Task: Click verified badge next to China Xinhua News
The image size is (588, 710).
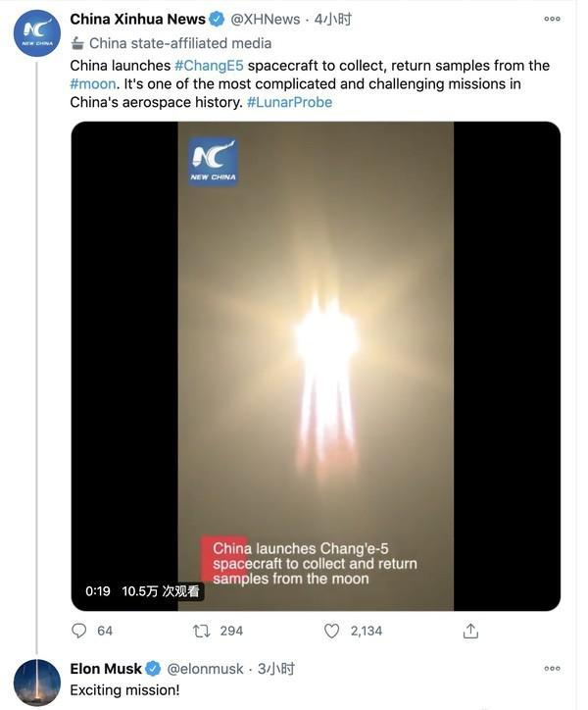Action: click(218, 19)
